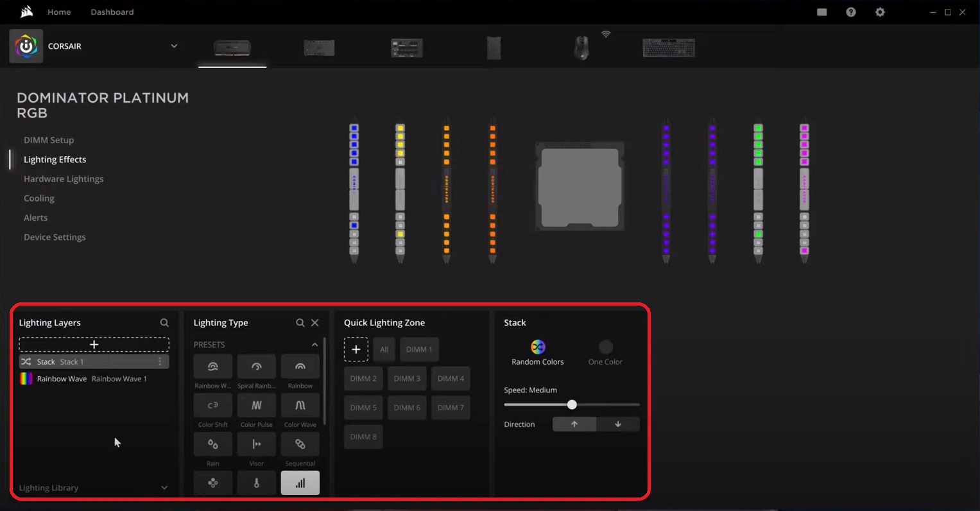This screenshot has height=511, width=980.
Task: Choose the Spiral Rainbow lighting preset
Action: [x=256, y=367]
